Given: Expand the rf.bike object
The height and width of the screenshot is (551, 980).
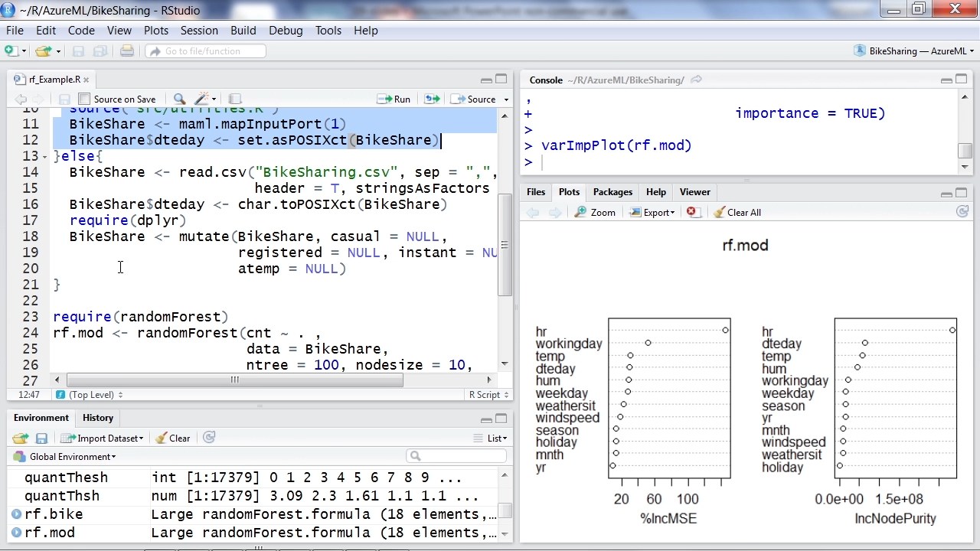Looking at the screenshot, I should 16,514.
